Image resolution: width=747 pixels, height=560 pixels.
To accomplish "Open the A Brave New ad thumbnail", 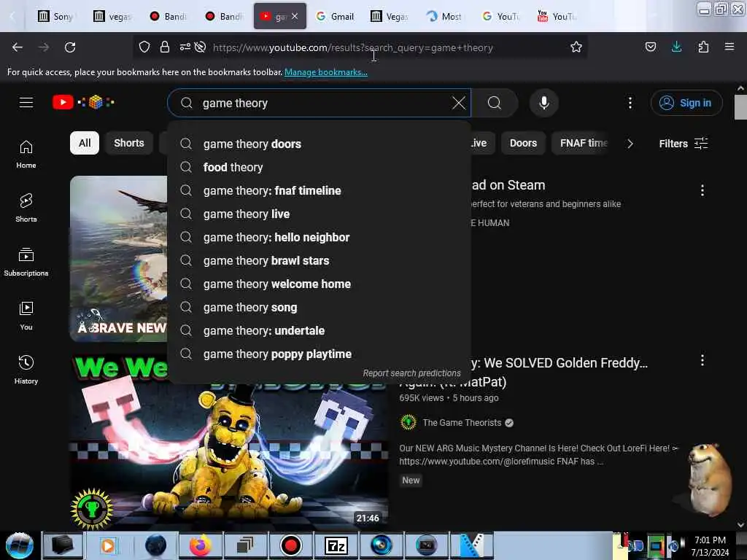I will 119,259.
